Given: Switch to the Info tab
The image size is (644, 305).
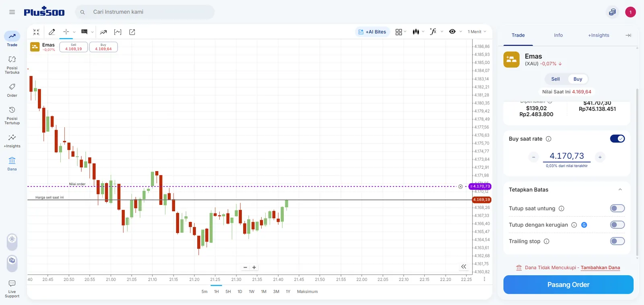Looking at the screenshot, I should [x=558, y=35].
